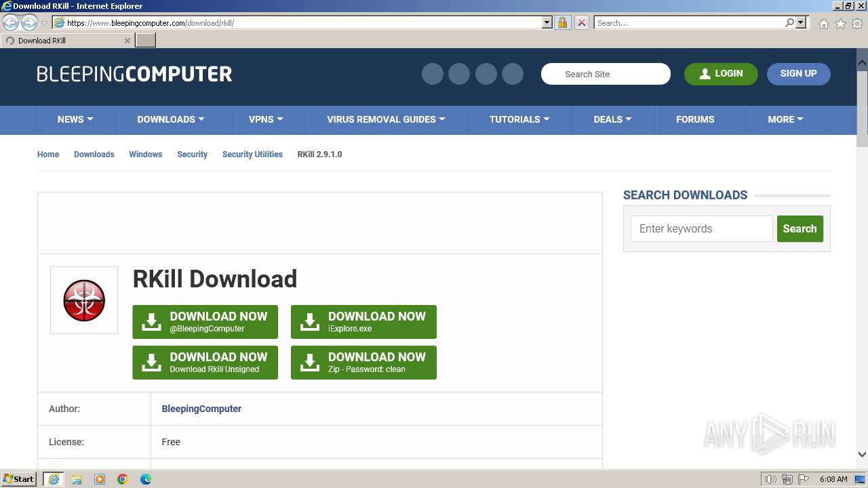Click the network tray icon
Screen dimensions: 868x488
click(x=787, y=479)
